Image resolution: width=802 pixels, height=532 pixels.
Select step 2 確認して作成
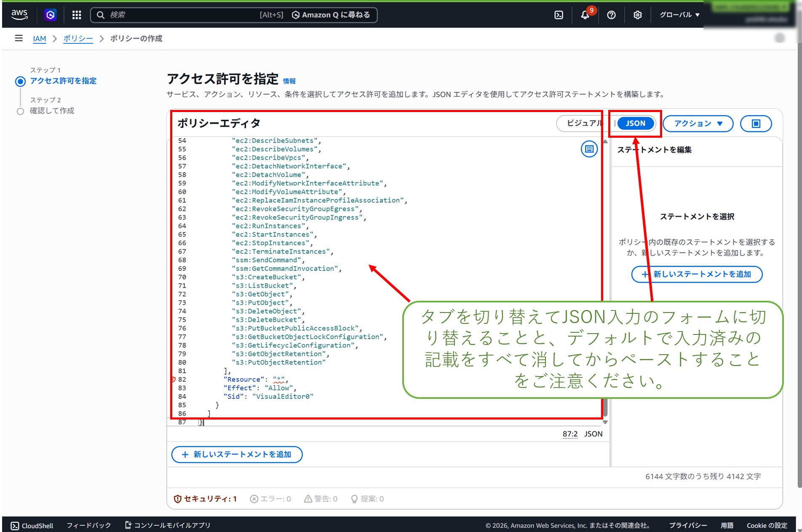(52, 111)
